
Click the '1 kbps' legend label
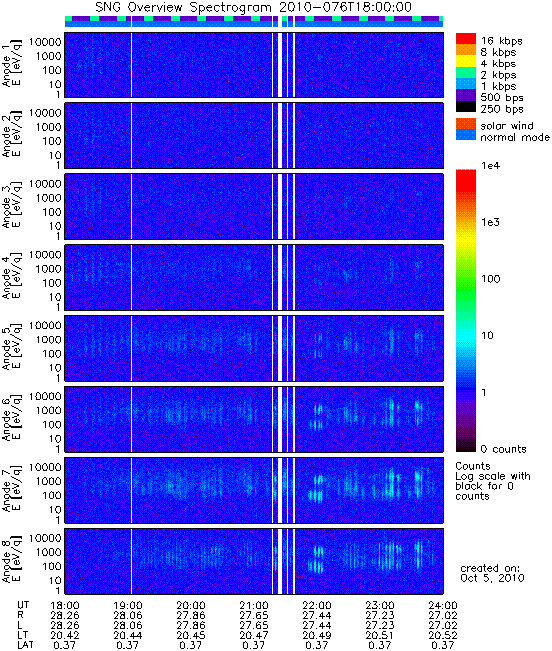pyautogui.click(x=498, y=86)
